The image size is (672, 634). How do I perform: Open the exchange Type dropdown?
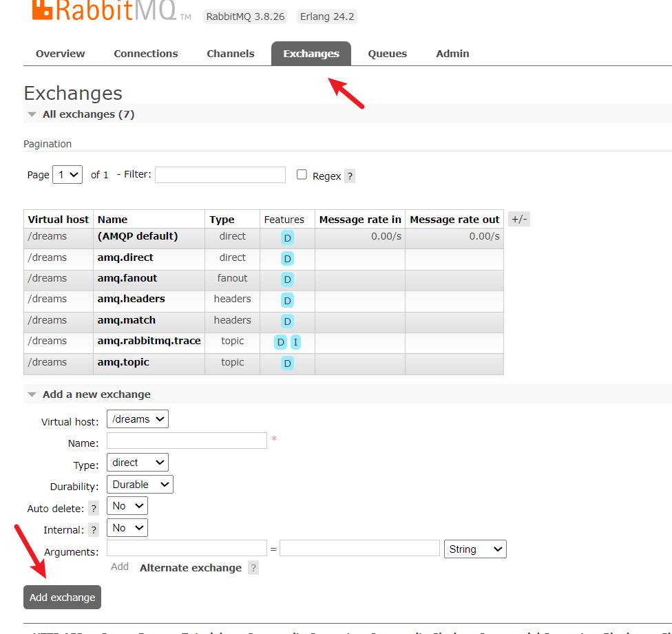138,463
